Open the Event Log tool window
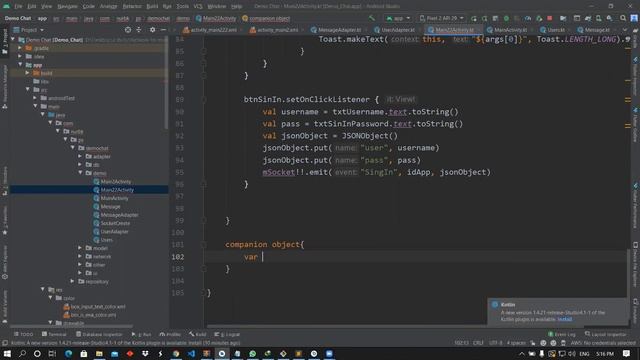The height and width of the screenshot is (360, 640). [x=562, y=334]
